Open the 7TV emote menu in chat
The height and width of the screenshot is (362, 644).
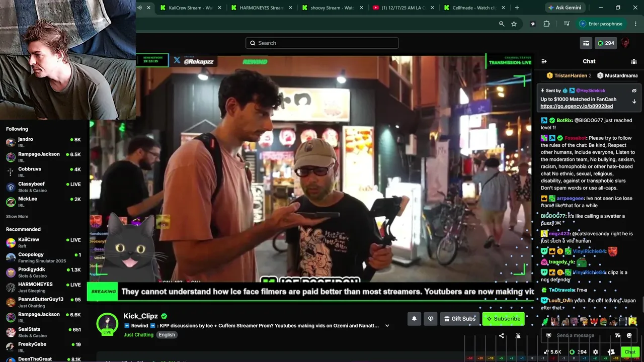[x=618, y=335]
